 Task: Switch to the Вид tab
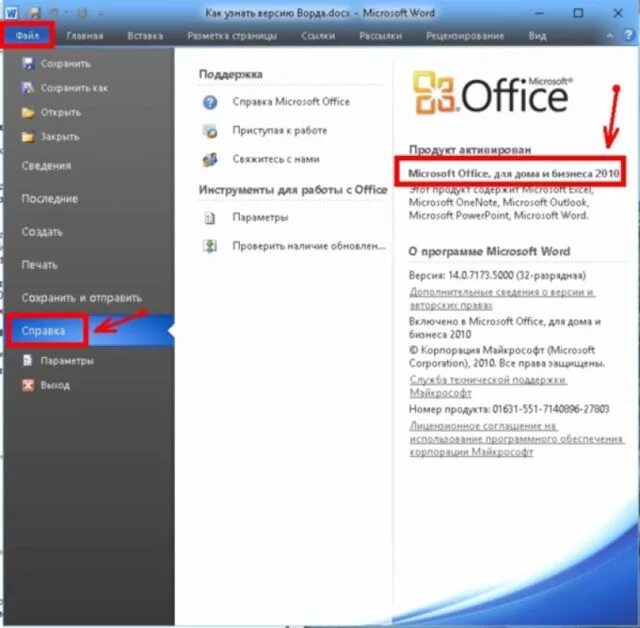(537, 36)
